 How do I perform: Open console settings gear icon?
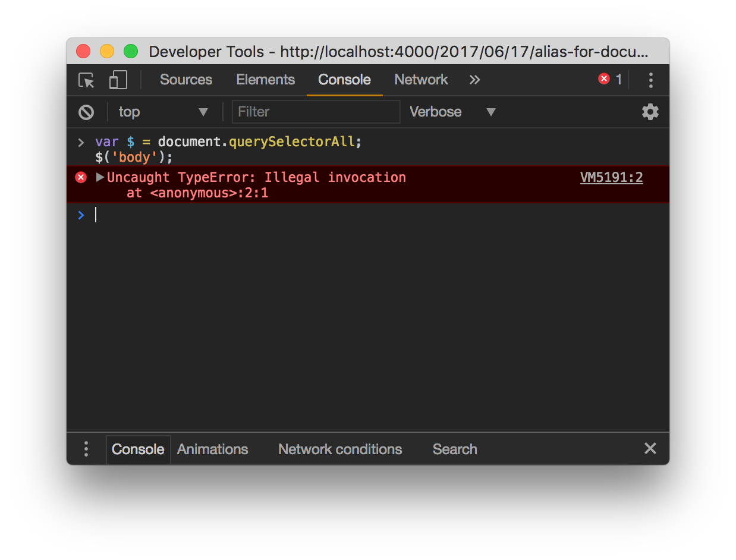coord(650,112)
